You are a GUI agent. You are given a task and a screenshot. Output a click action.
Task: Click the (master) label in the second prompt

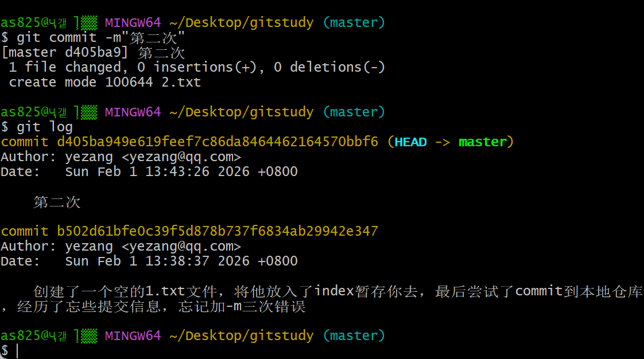point(354,112)
